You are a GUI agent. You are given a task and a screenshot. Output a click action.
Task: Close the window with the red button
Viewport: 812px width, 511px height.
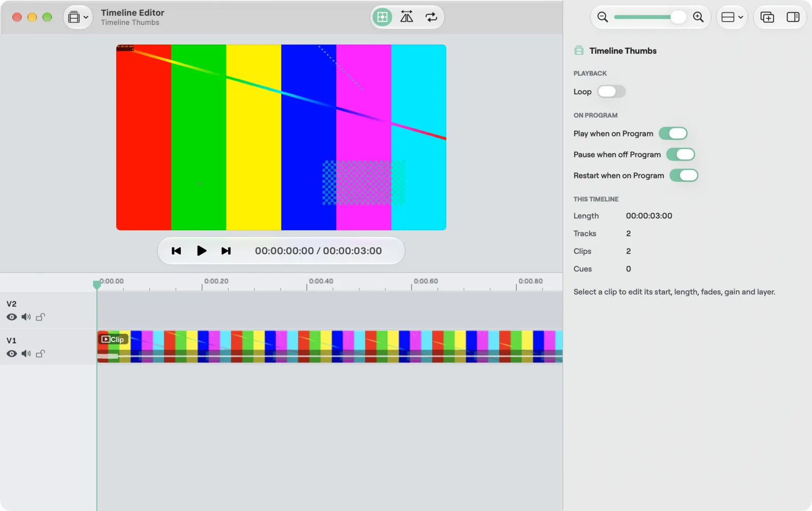tap(17, 17)
